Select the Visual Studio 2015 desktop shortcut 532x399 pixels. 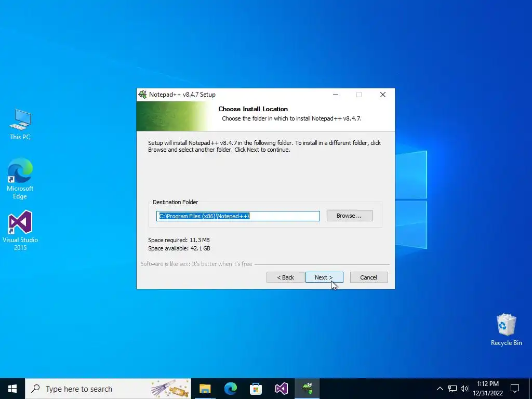click(x=20, y=230)
